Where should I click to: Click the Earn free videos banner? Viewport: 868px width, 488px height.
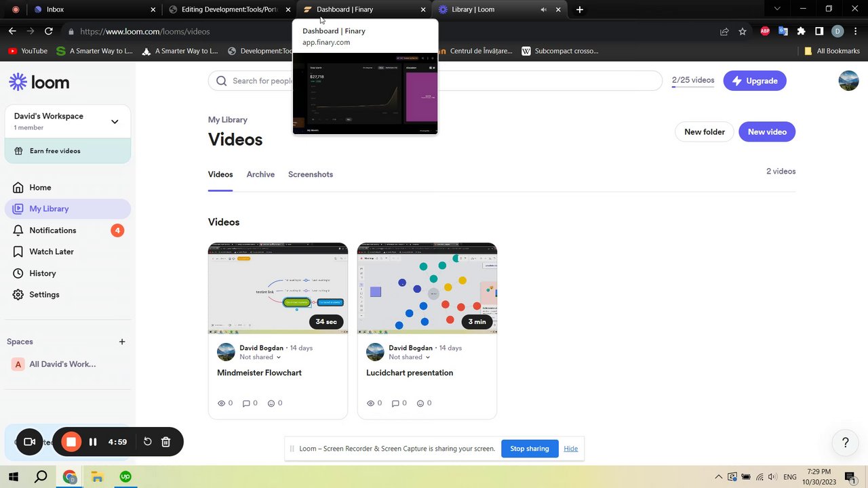(68, 151)
